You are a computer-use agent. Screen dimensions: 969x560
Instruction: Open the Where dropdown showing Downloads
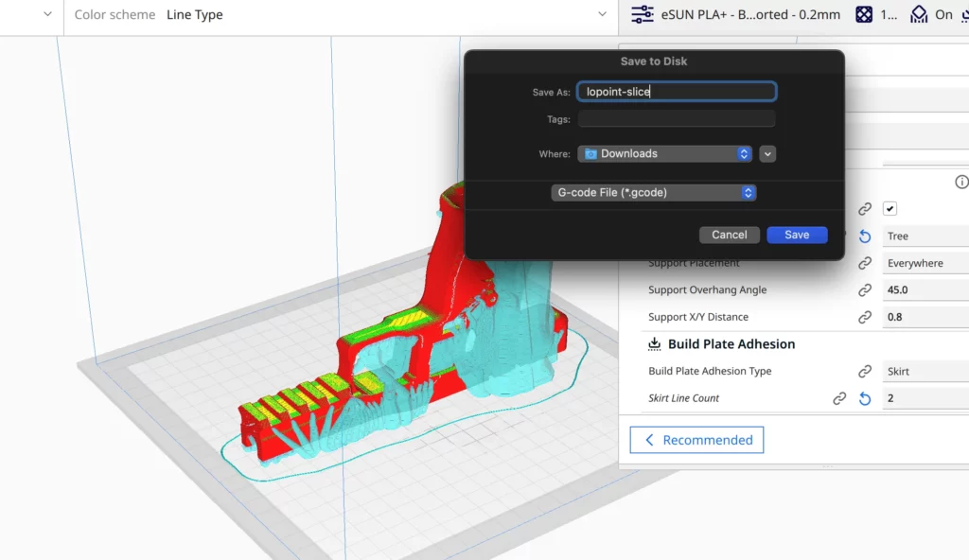pos(664,153)
